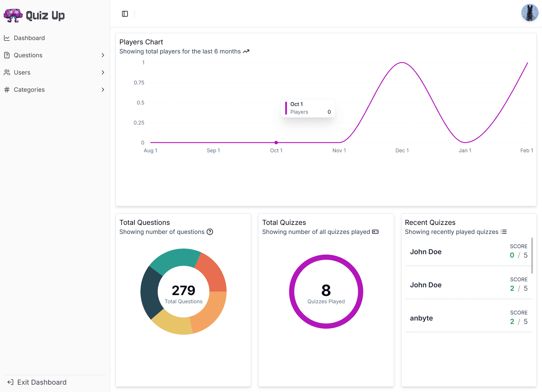Open the Users menu item
Image resolution: width=542 pixels, height=392 pixels.
tap(55, 72)
